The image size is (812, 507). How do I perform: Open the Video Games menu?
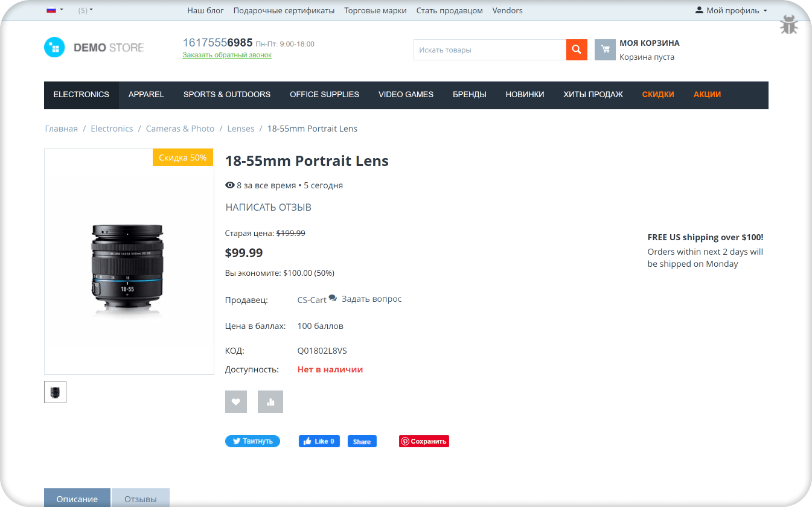pos(406,95)
